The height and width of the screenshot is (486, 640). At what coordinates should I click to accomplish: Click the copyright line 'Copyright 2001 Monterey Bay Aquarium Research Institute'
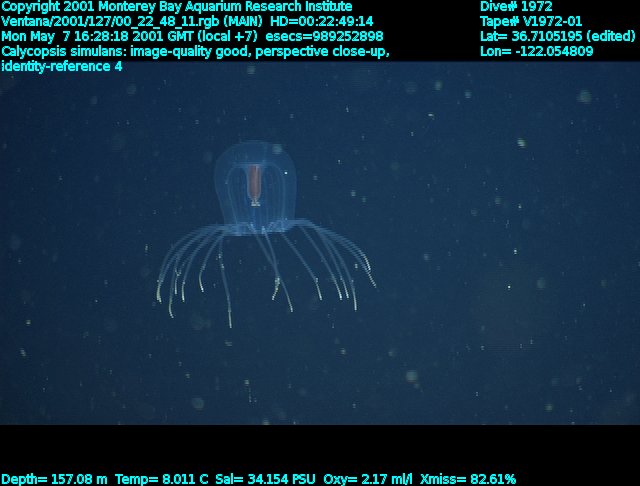pyautogui.click(x=177, y=7)
